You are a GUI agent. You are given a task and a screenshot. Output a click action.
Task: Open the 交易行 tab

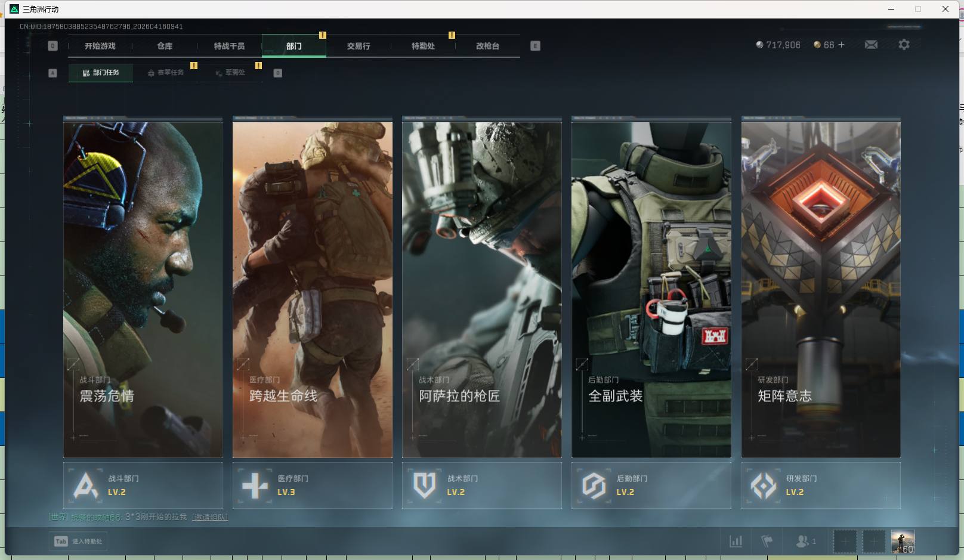click(359, 46)
